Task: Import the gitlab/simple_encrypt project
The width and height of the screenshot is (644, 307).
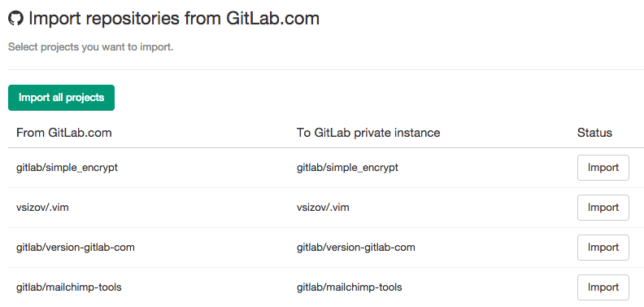Action: pos(603,168)
